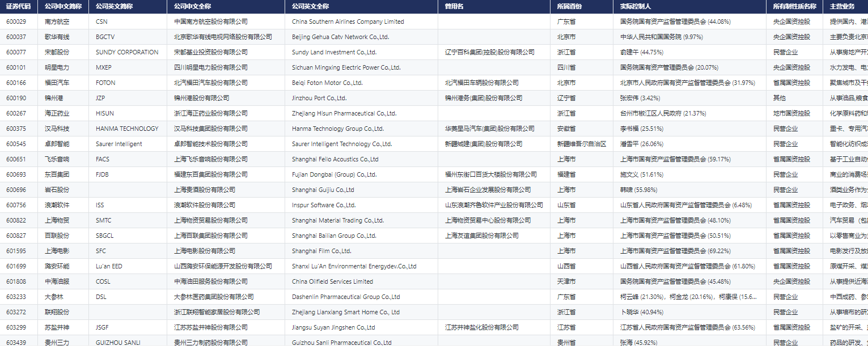This screenshot has width=868, height=346.
Task: Click the 安徽省 province cell
Action: click(582, 129)
